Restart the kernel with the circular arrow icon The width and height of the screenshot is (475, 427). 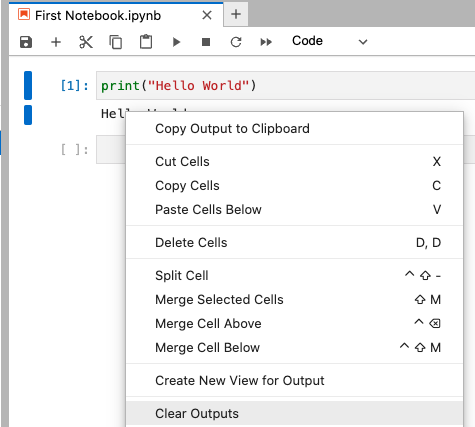coord(236,42)
